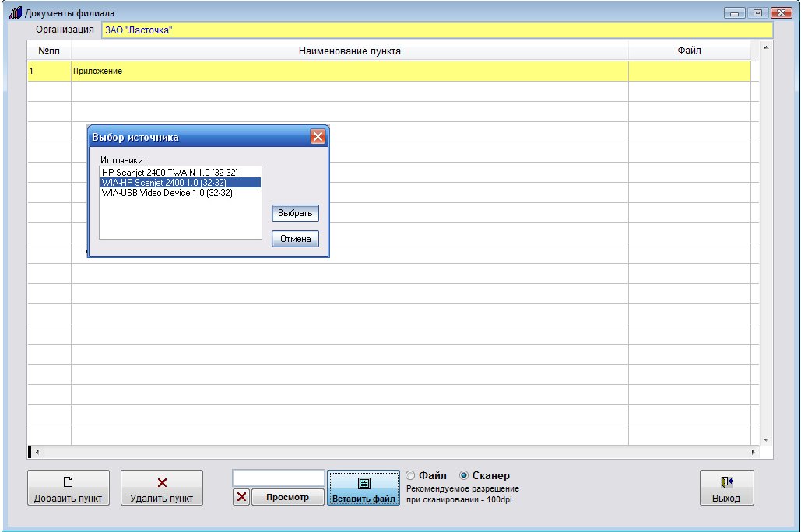Click the red X clear-file icon button
The width and height of the screenshot is (801, 532).
241,497
